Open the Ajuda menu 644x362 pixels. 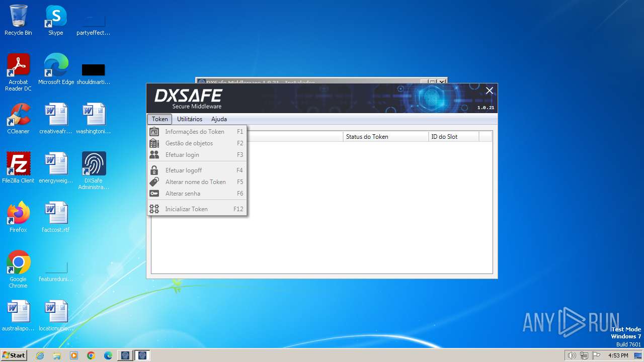(219, 119)
